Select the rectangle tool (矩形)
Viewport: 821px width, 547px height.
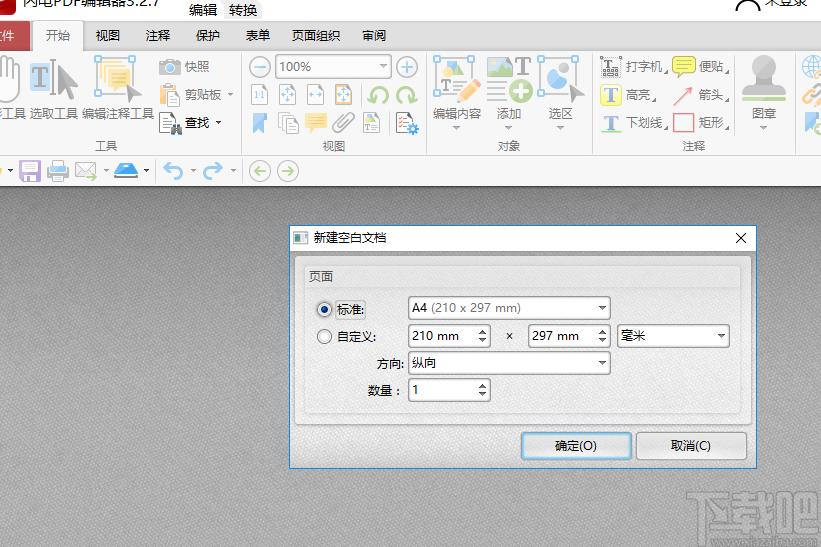[700, 123]
